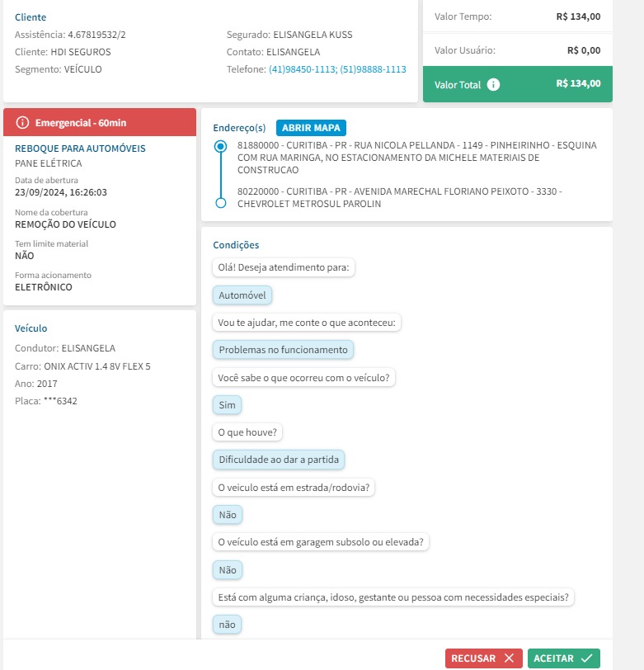The height and width of the screenshot is (670, 644).
Task: Click the Sim answer chip
Action: (x=228, y=405)
